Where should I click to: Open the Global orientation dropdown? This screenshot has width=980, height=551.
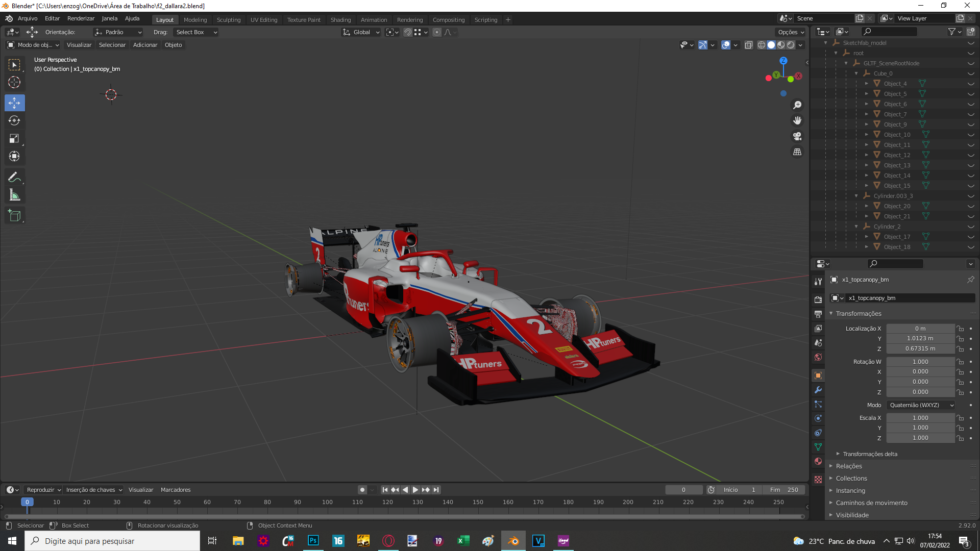(361, 32)
